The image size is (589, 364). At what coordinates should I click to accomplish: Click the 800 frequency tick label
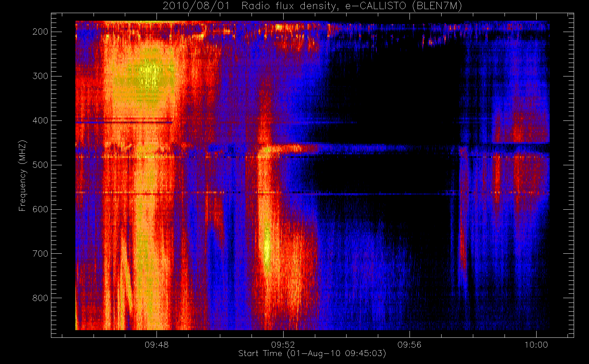pyautogui.click(x=40, y=298)
